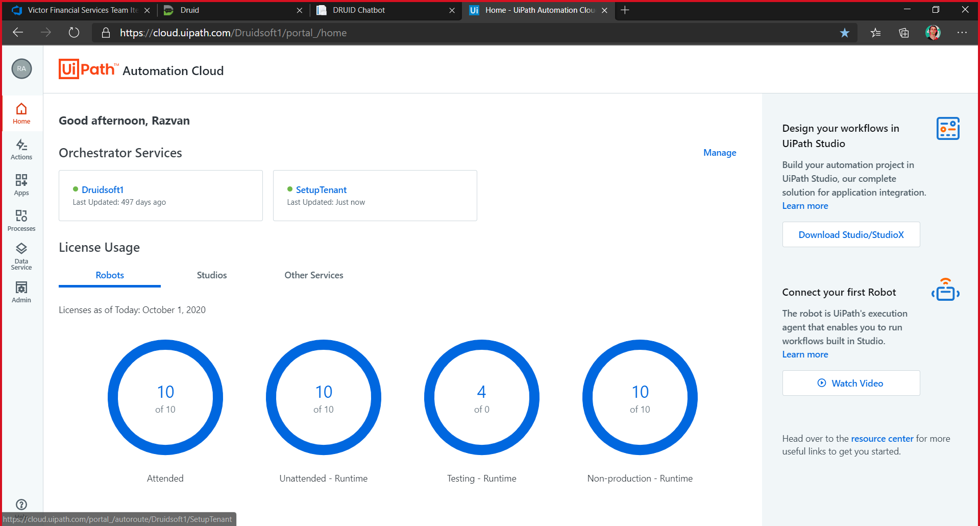Click the Non-production - Runtime donut chart
The image size is (980, 526).
[x=640, y=397]
